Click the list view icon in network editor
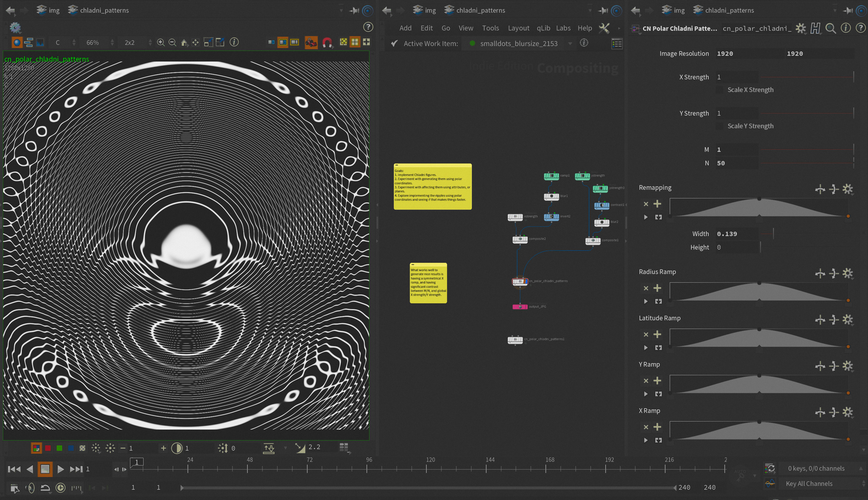This screenshot has height=500, width=868. click(x=617, y=44)
